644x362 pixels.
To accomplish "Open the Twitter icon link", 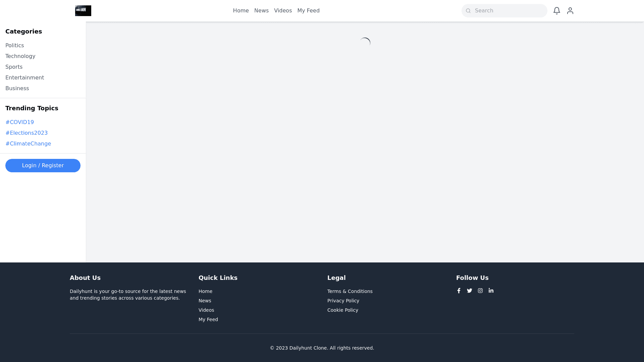I will (x=469, y=291).
